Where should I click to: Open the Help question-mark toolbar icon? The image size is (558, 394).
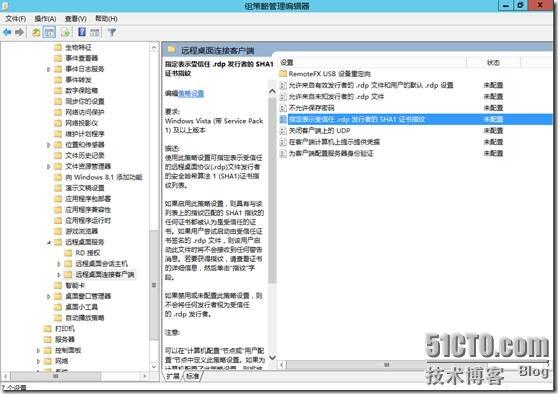pos(82,32)
